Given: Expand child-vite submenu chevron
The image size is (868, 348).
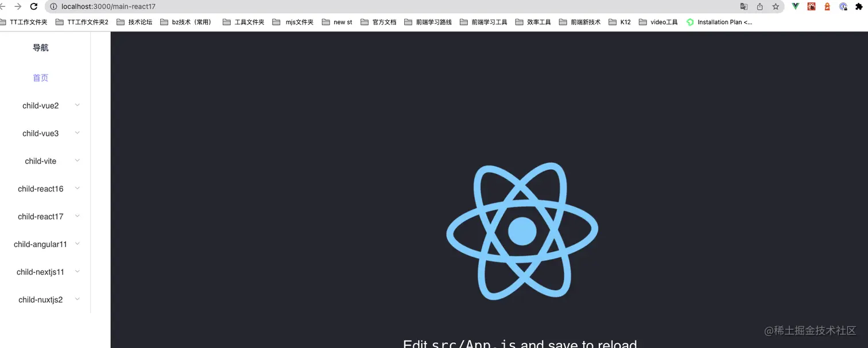Looking at the screenshot, I should point(77,161).
